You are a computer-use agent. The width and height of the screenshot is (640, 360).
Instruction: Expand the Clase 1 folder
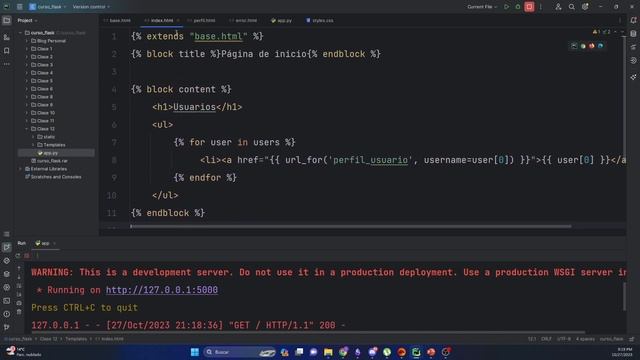pos(27,49)
